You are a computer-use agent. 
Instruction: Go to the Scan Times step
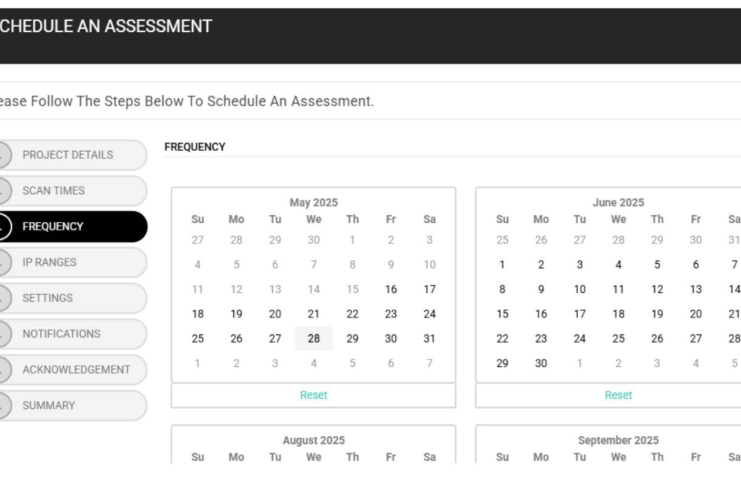[54, 191]
